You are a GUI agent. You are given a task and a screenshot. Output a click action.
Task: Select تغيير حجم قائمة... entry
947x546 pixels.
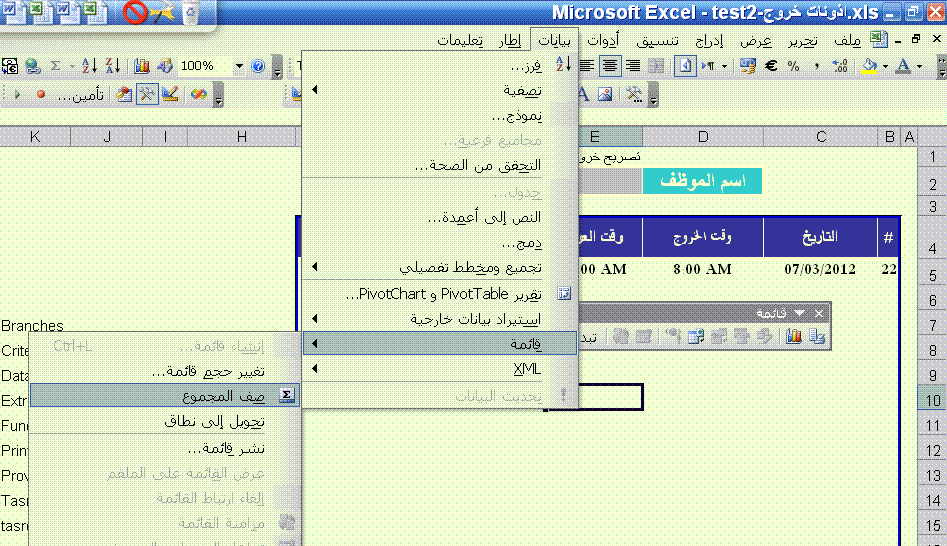164,371
